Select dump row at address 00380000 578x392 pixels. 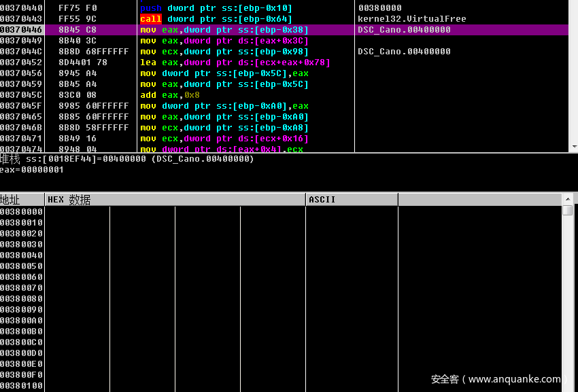click(21, 211)
